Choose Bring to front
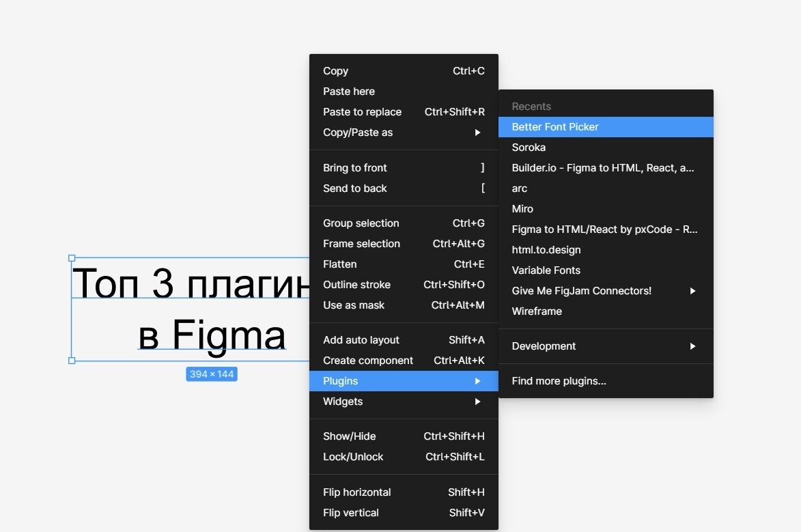801x532 pixels. coord(404,167)
